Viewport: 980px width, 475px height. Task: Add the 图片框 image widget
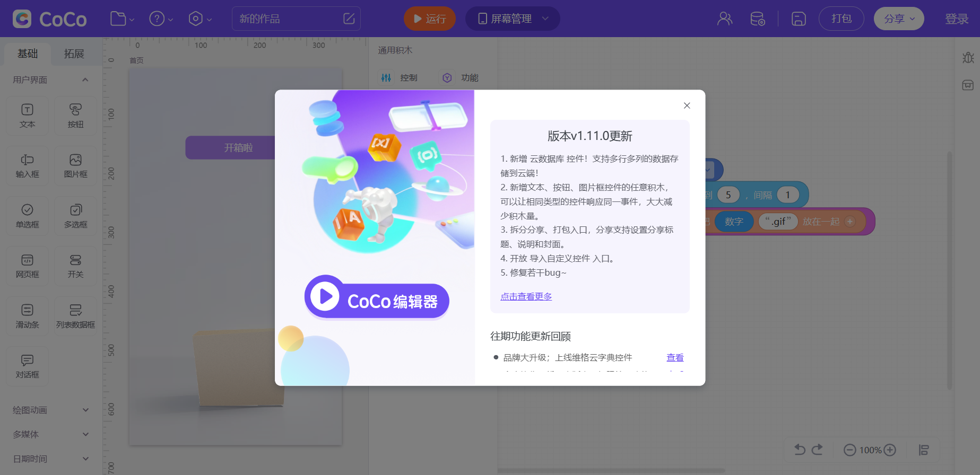76,166
